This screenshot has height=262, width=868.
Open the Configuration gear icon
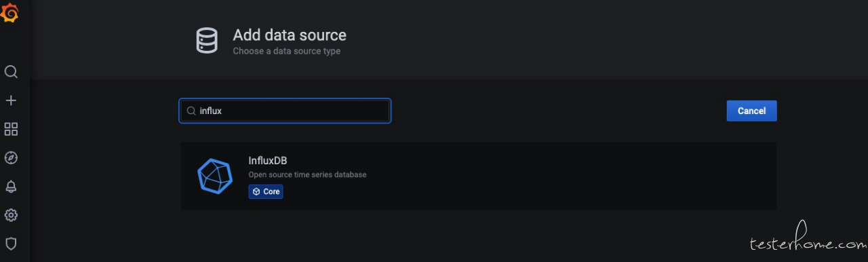pyautogui.click(x=11, y=215)
